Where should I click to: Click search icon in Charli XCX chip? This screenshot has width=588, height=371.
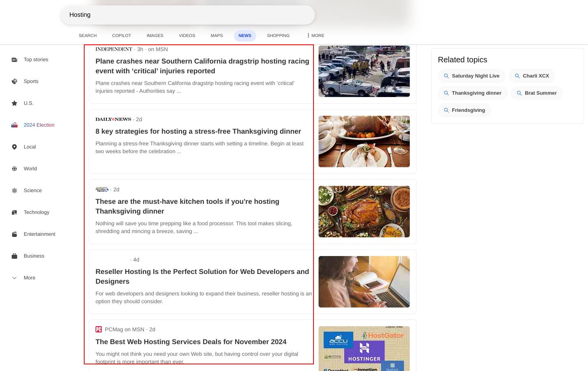pyautogui.click(x=517, y=76)
